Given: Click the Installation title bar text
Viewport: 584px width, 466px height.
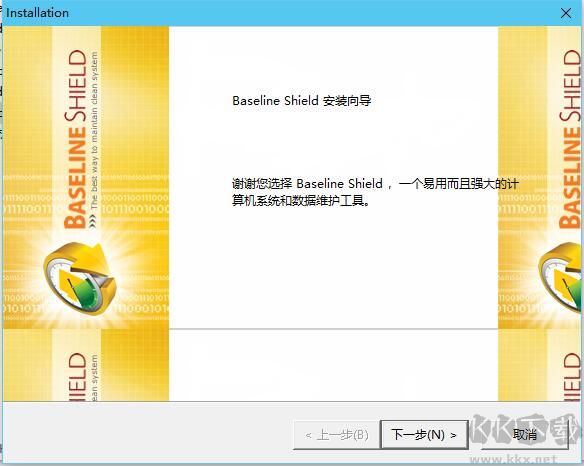Looking at the screenshot, I should 38,13.
